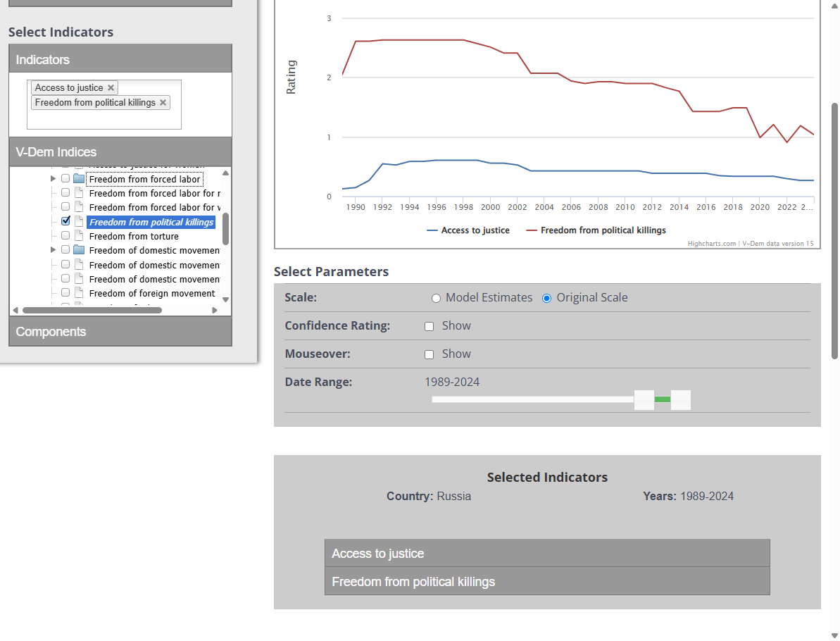Click the 'Rating' y-axis title
This screenshot has width=840, height=641.
tap(291, 77)
